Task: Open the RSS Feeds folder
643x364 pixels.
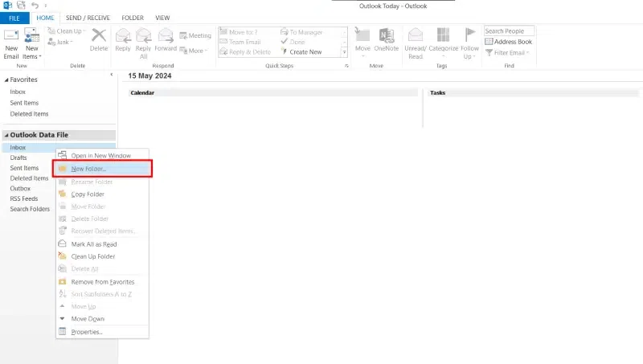Action: coord(24,198)
